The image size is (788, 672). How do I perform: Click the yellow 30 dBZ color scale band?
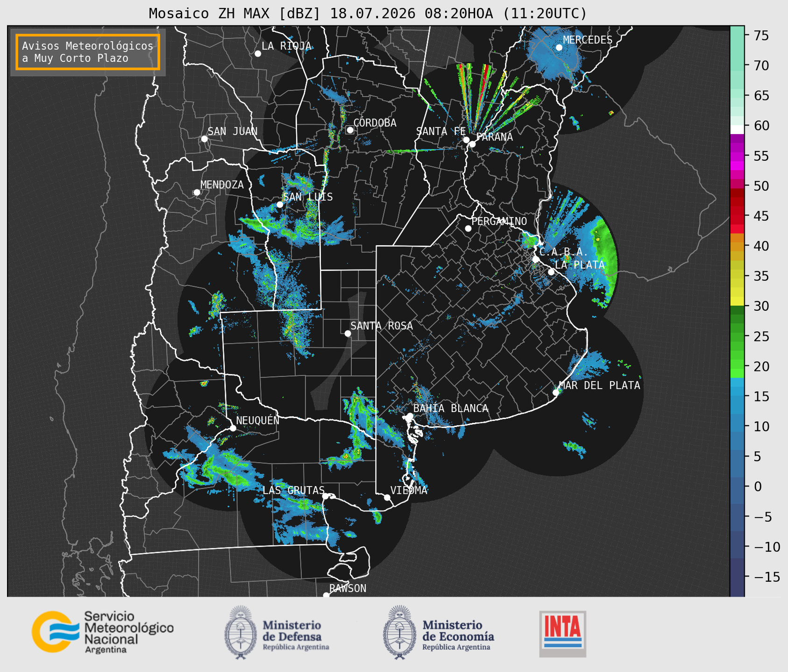pyautogui.click(x=737, y=301)
